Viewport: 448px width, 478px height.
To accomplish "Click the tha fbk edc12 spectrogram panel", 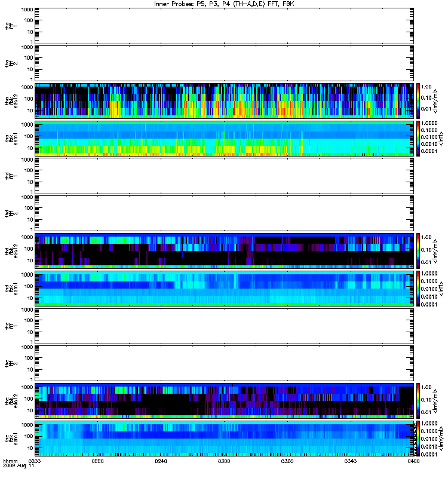I will (x=225, y=100).
